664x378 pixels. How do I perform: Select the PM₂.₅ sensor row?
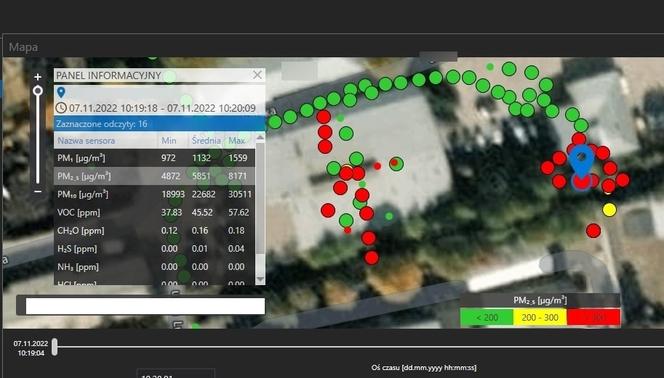click(x=155, y=176)
